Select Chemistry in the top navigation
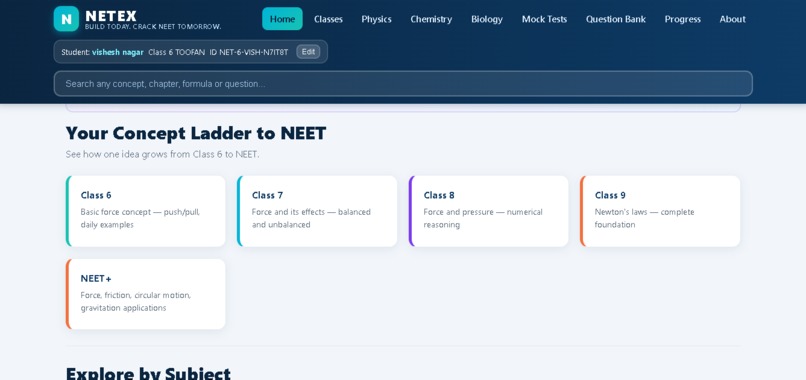 click(431, 19)
